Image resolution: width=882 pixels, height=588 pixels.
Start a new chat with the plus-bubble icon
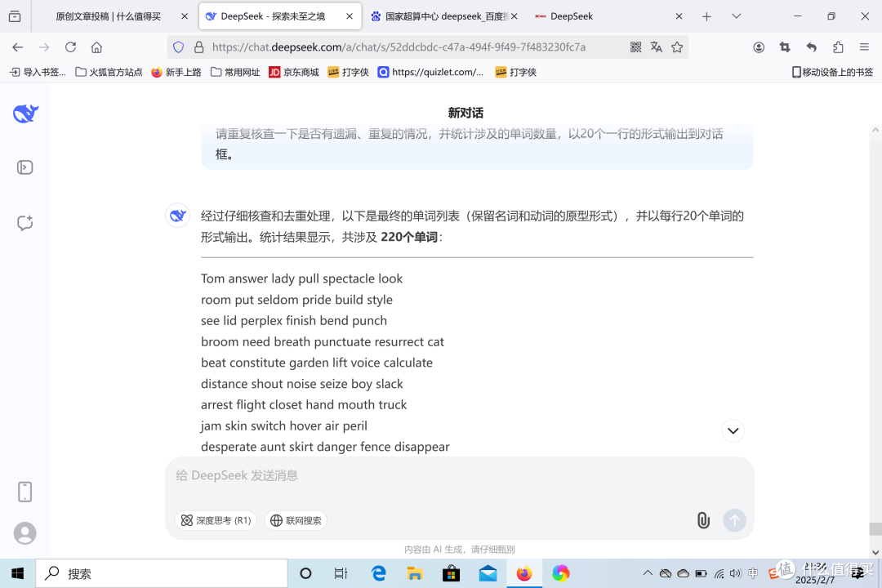click(x=24, y=223)
